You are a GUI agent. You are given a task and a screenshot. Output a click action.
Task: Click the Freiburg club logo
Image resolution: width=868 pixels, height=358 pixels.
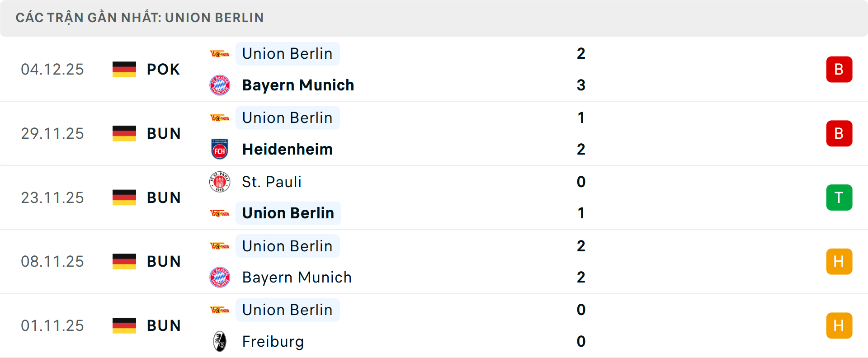220,342
